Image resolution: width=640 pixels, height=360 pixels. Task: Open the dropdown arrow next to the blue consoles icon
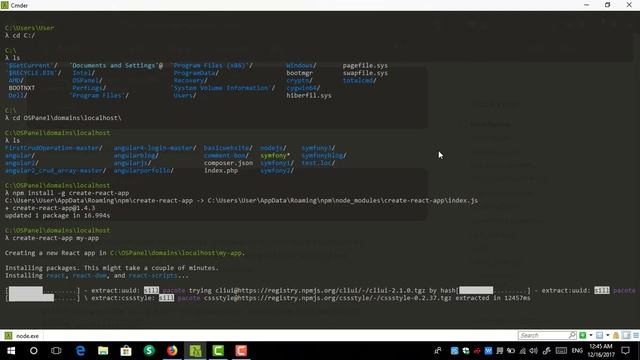pyautogui.click(x=608, y=335)
